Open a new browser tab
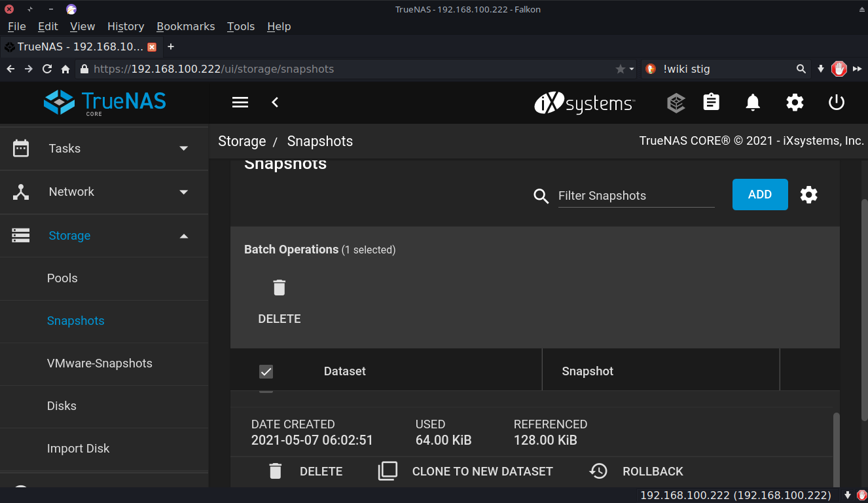This screenshot has height=503, width=868. 171,47
